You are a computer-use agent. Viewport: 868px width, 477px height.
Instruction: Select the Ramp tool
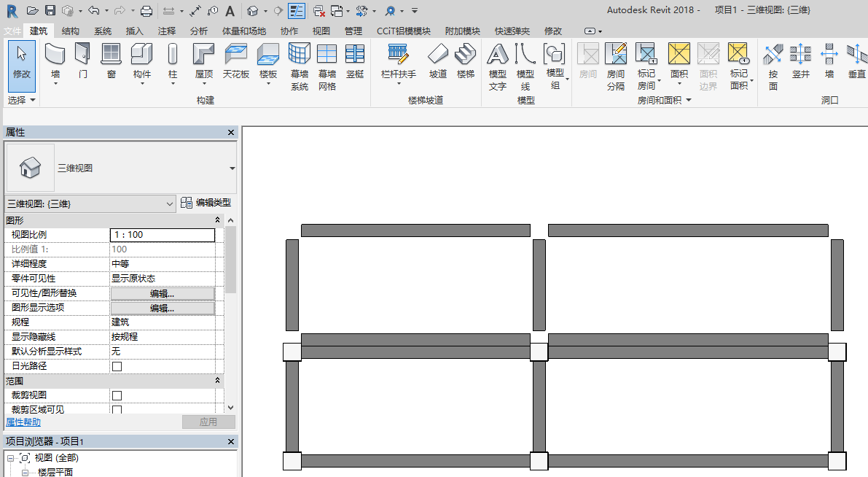tap(438, 61)
